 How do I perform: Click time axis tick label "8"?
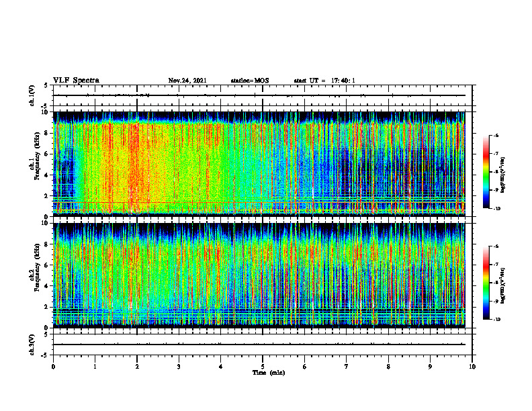point(388,367)
